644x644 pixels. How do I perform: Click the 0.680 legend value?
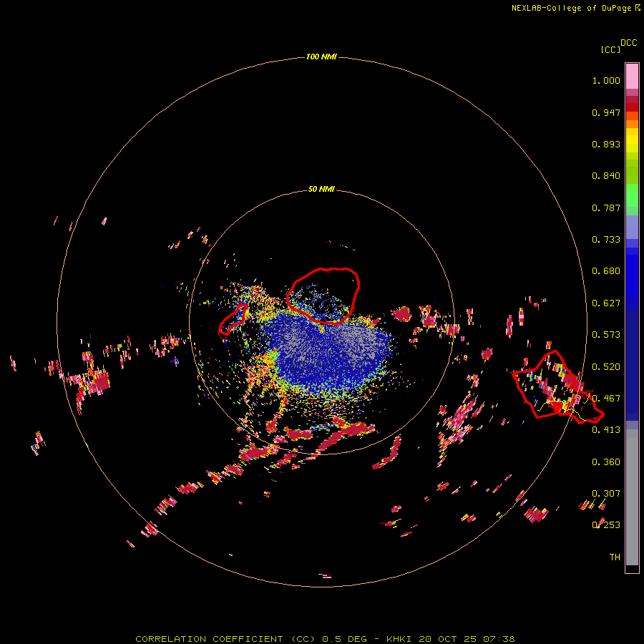tap(606, 271)
